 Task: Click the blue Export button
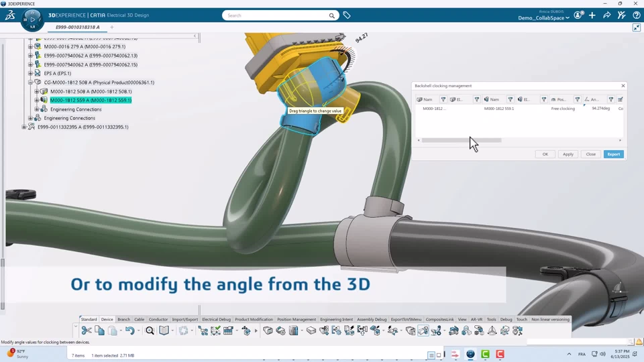pos(614,154)
